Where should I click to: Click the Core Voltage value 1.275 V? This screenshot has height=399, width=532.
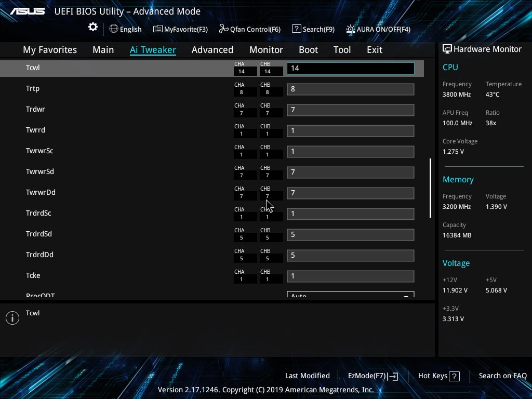tap(453, 152)
